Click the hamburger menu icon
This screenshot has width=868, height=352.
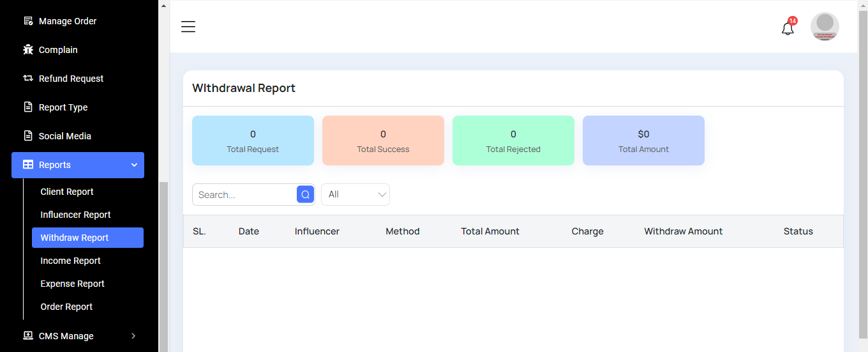click(x=188, y=27)
